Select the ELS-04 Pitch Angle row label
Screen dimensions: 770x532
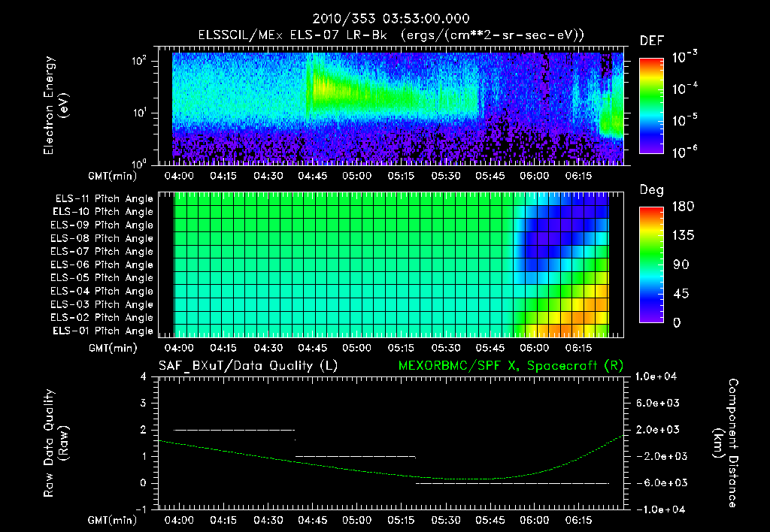102,291
